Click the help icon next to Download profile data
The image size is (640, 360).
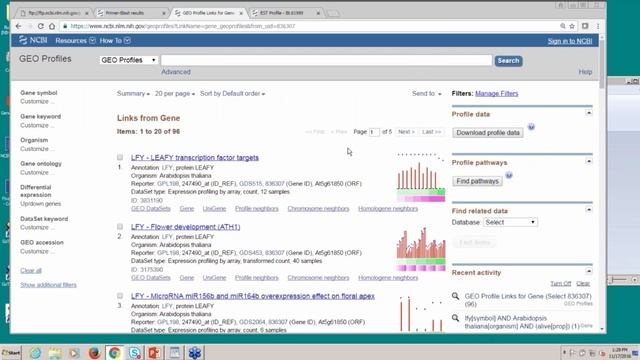pos(531,127)
